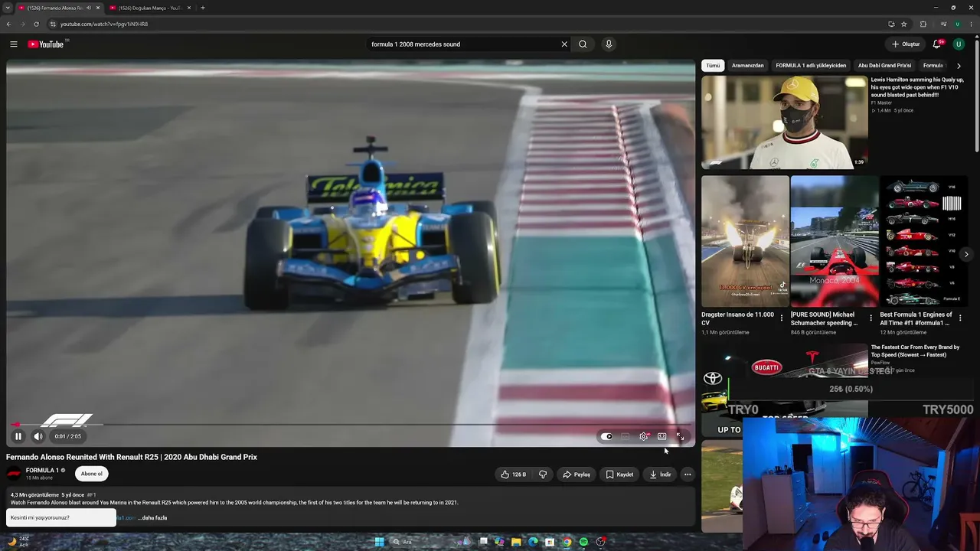Create content with the Oluştur button
The height and width of the screenshot is (551, 980).
coord(906,44)
